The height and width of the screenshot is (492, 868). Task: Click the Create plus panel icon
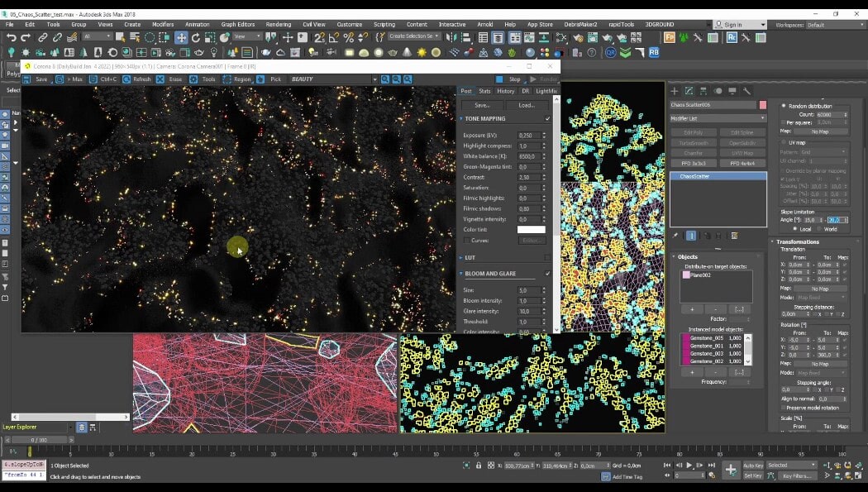[x=674, y=91]
